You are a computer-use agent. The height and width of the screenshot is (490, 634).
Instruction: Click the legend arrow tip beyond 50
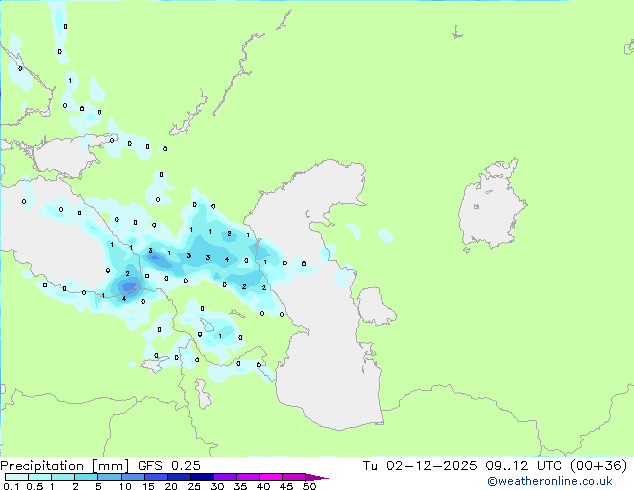pos(317,477)
